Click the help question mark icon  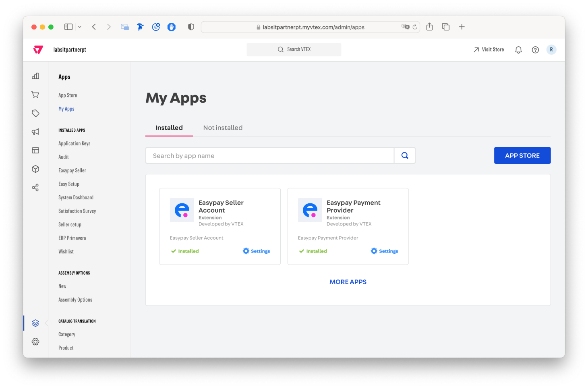point(535,50)
